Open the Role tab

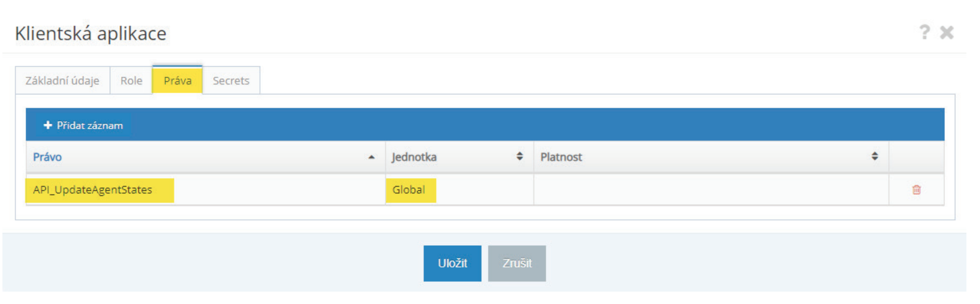131,81
